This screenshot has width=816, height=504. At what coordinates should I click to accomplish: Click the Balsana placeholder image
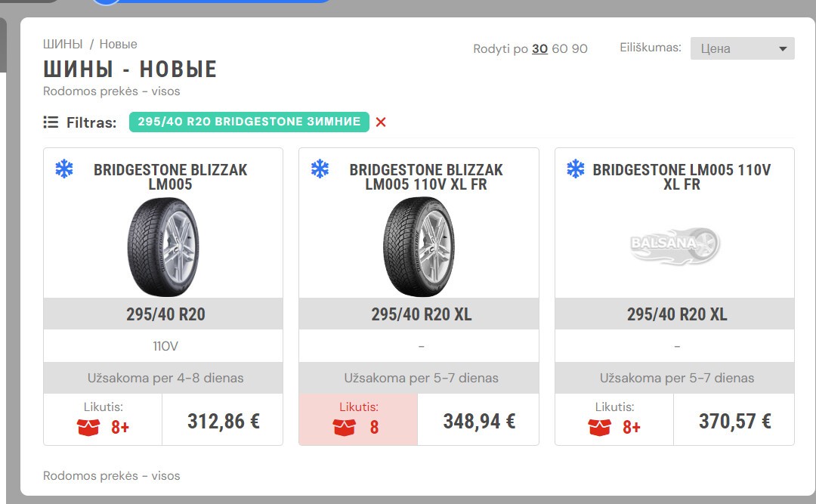pyautogui.click(x=675, y=245)
